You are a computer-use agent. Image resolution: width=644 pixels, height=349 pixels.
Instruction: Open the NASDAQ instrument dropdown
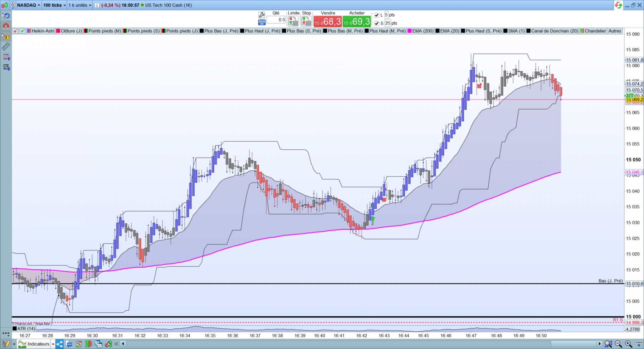[29, 5]
